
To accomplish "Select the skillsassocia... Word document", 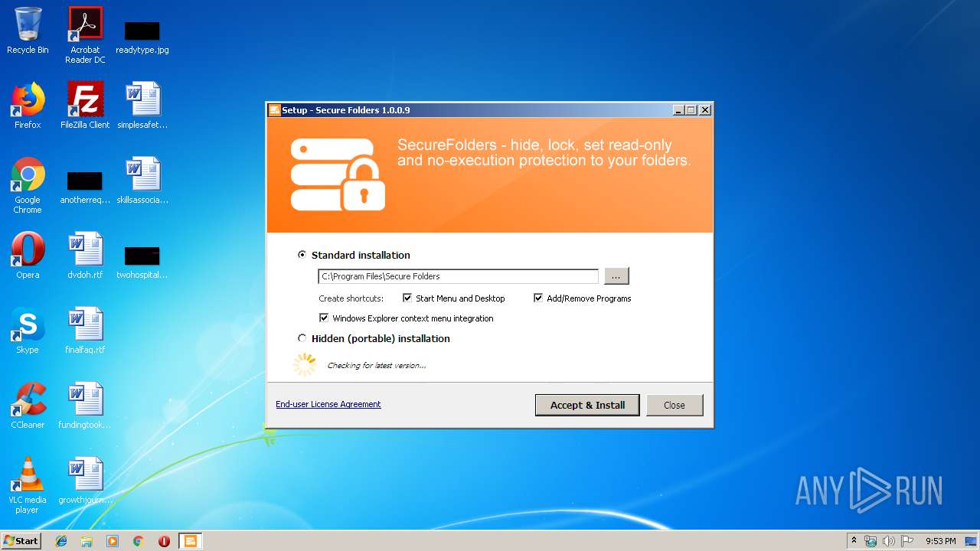I will tap(142, 181).
